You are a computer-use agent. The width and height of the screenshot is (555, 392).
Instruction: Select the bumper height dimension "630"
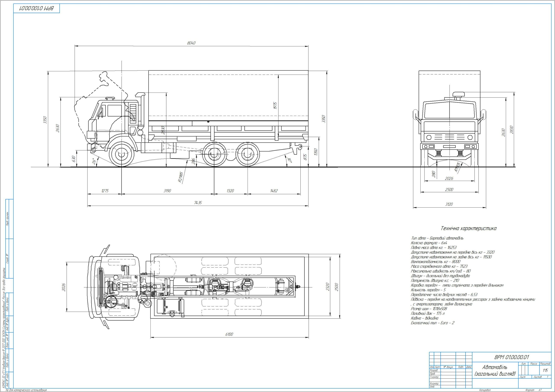click(x=74, y=159)
